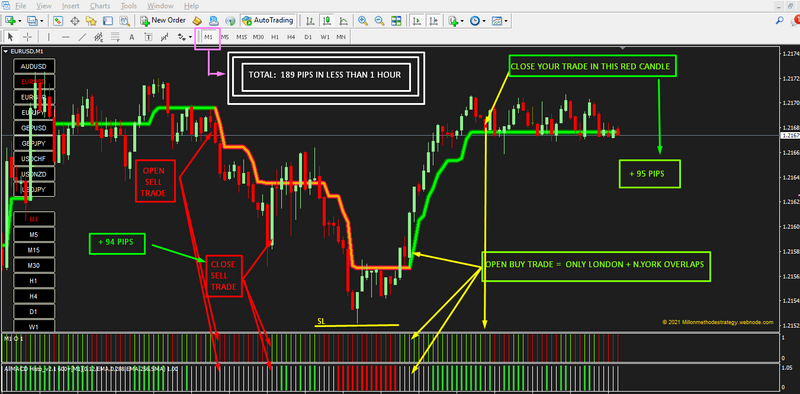Toggle chart auto scroll
The width and height of the screenshot is (800, 394).
click(417, 21)
